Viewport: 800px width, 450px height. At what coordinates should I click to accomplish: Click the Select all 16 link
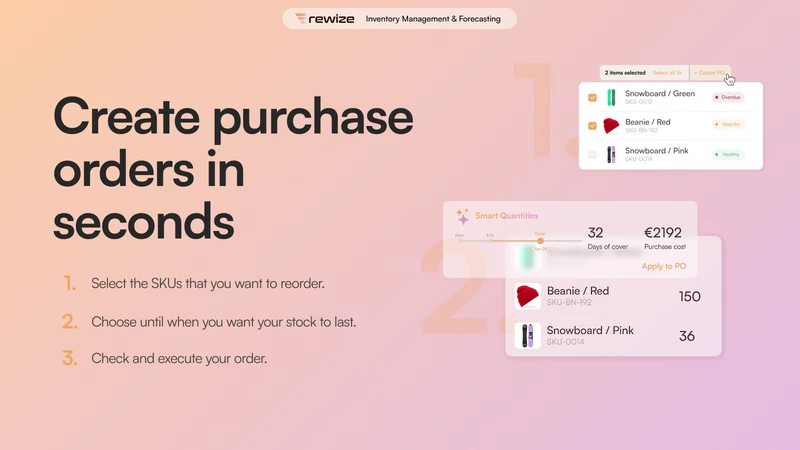coord(667,72)
